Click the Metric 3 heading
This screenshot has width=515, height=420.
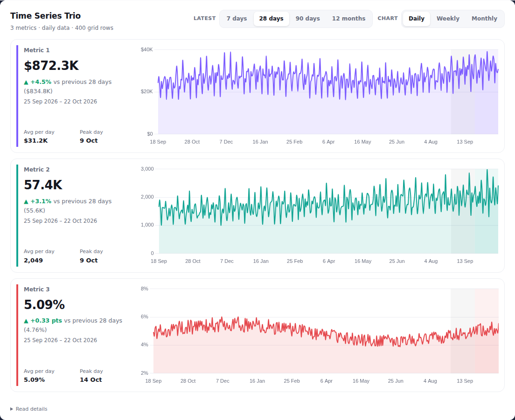[x=37, y=289]
